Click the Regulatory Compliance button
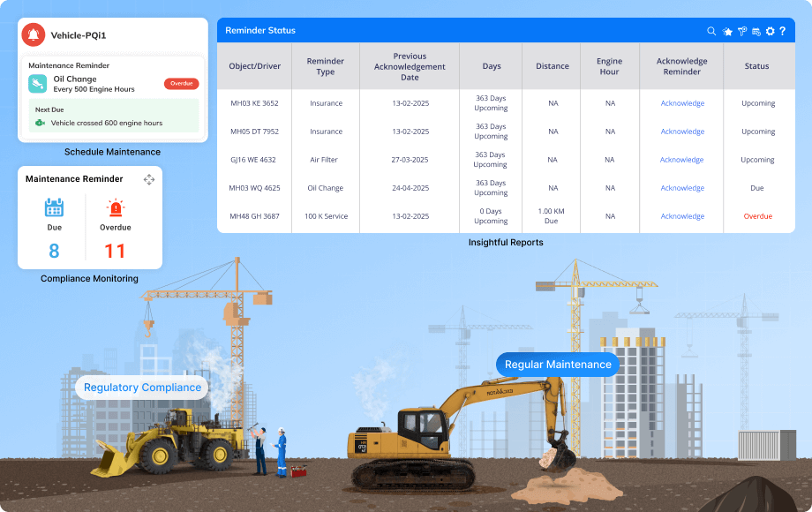This screenshot has height=512, width=812. click(x=142, y=388)
